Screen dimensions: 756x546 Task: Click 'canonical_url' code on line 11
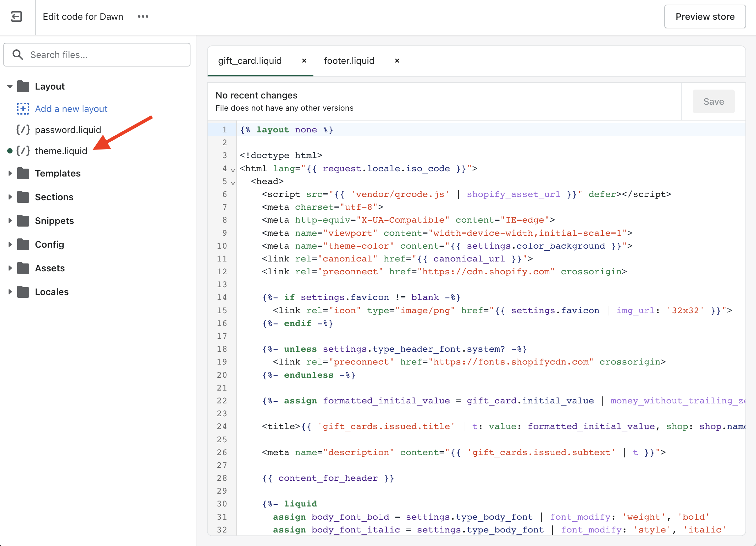coord(469,259)
